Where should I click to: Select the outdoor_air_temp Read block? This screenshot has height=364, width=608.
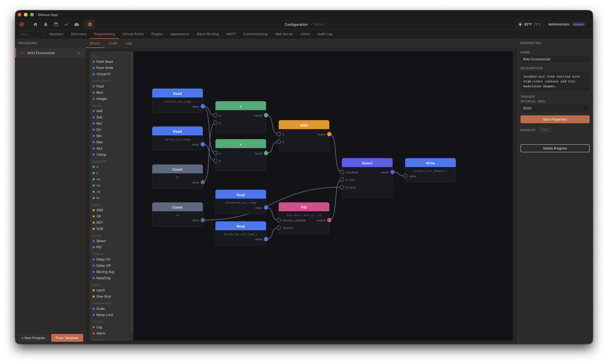pyautogui.click(x=177, y=100)
